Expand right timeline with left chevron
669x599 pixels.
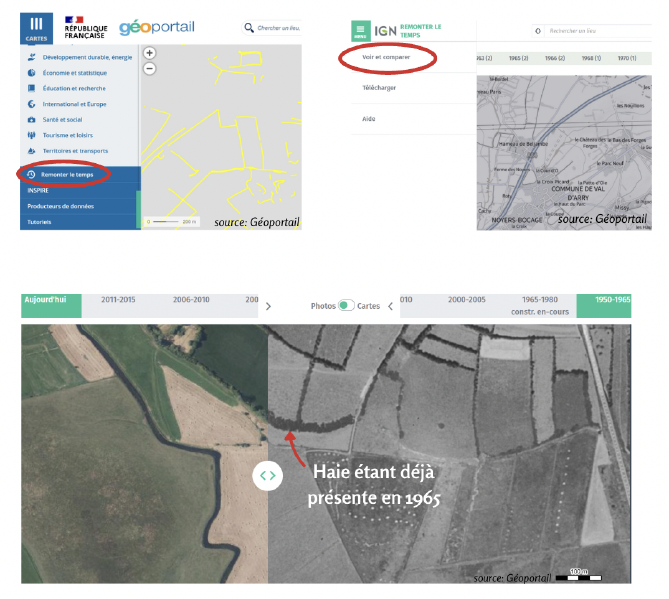click(390, 307)
